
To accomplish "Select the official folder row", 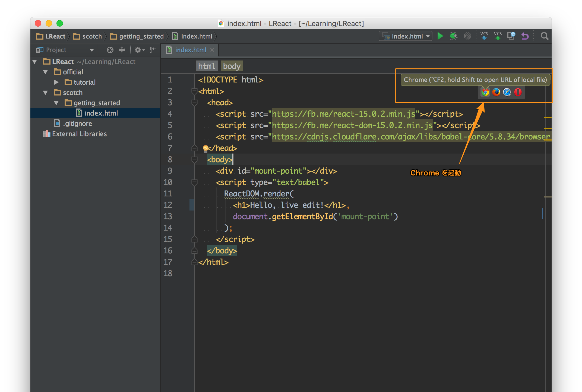I will coord(95,72).
